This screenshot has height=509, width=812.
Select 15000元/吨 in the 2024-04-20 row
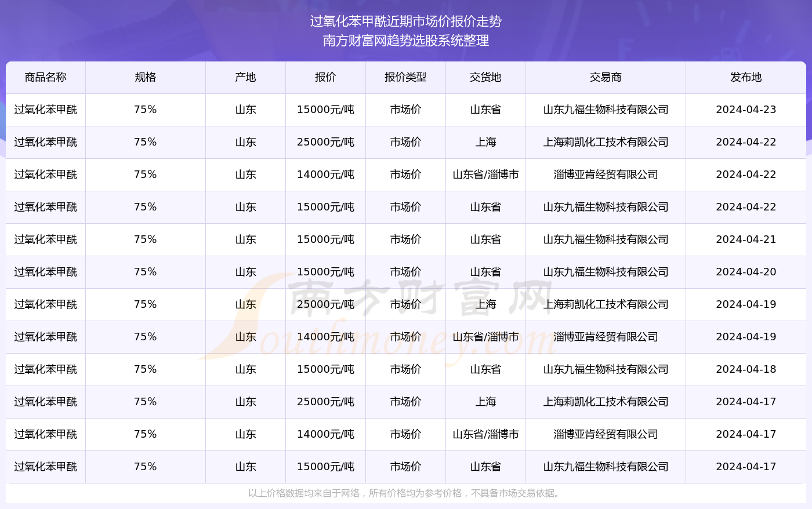tap(325, 272)
